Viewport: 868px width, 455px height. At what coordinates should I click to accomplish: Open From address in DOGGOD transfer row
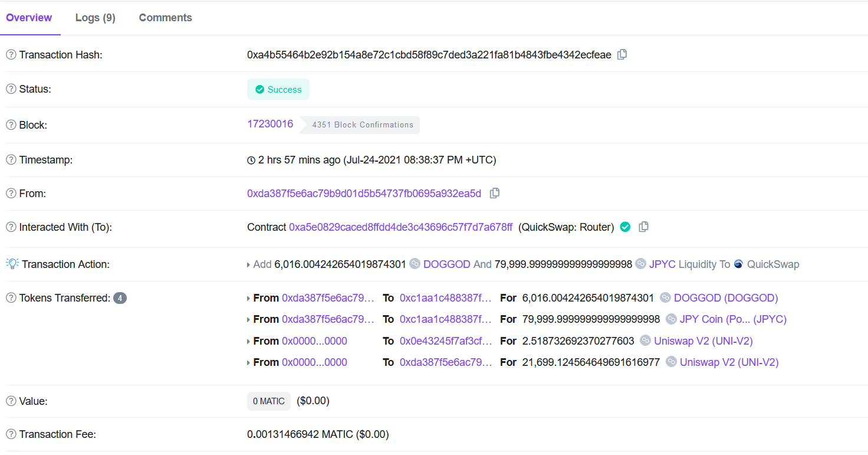(x=328, y=298)
